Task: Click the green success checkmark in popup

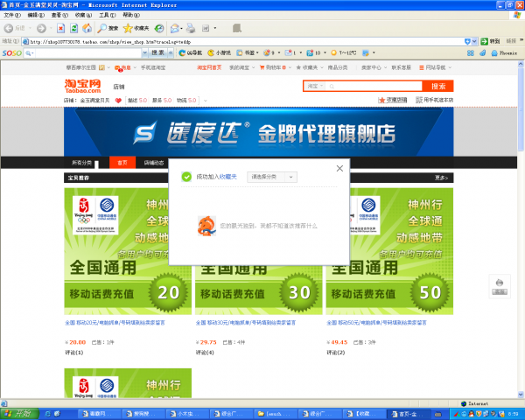Action: (x=186, y=177)
